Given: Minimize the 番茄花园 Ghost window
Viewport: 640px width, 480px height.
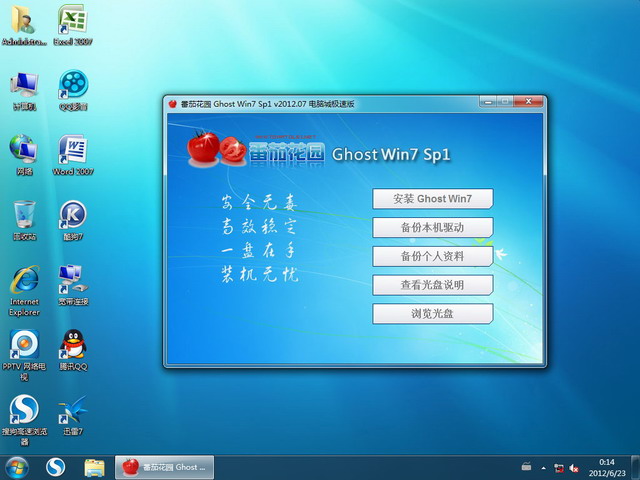Looking at the screenshot, I should (x=488, y=101).
